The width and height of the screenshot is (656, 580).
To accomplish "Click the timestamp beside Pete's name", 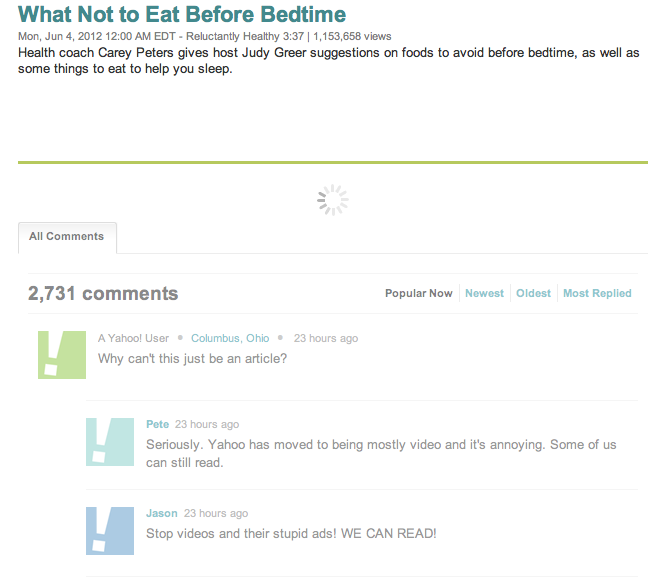I will click(x=207, y=424).
